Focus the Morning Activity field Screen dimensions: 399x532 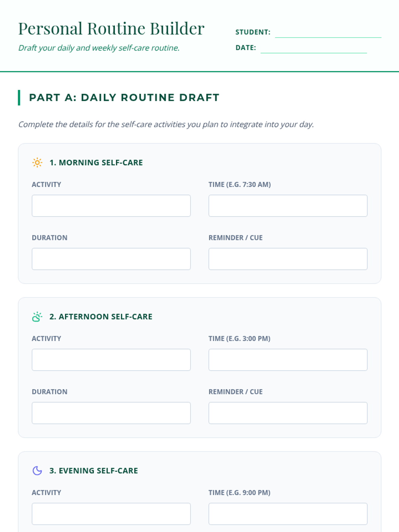(x=111, y=206)
